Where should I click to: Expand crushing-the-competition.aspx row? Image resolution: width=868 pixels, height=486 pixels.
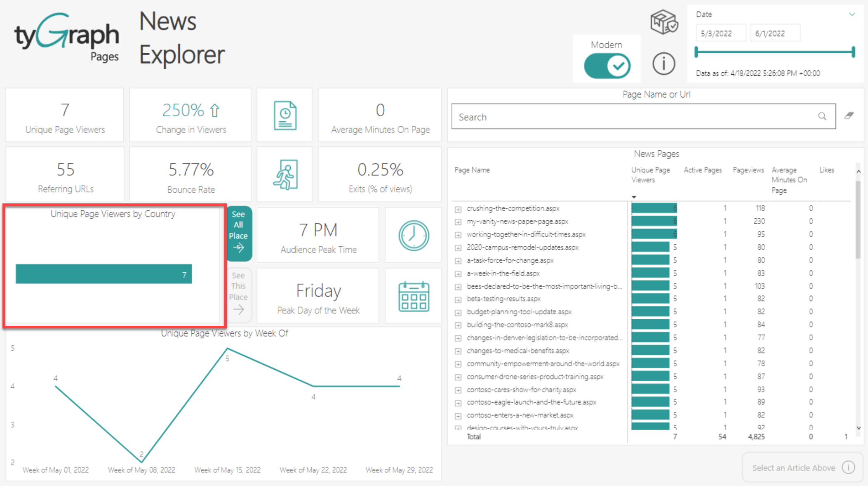(458, 209)
